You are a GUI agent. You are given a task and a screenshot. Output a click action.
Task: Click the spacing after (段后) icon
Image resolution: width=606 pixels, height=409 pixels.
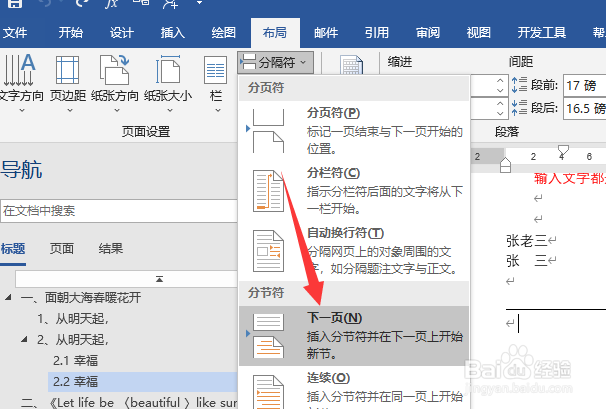coord(519,108)
